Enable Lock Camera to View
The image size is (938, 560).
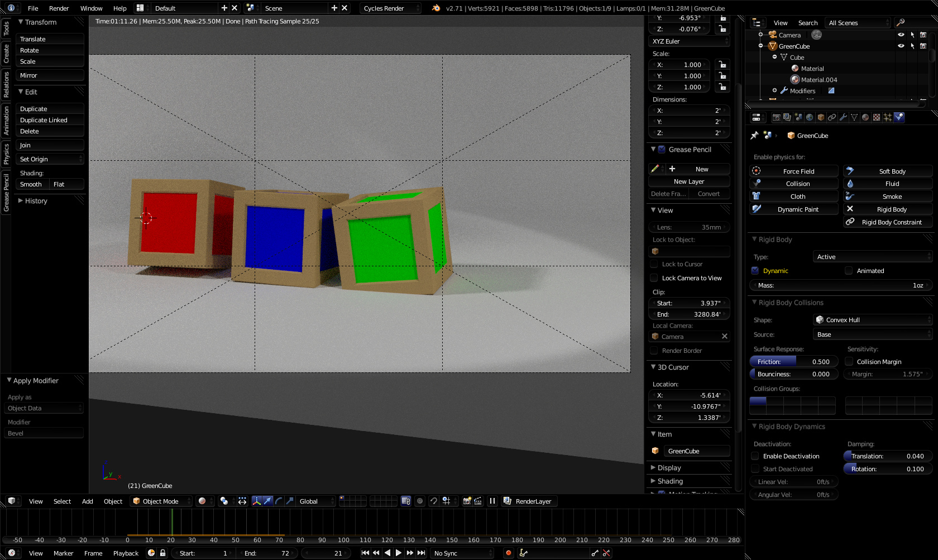654,278
